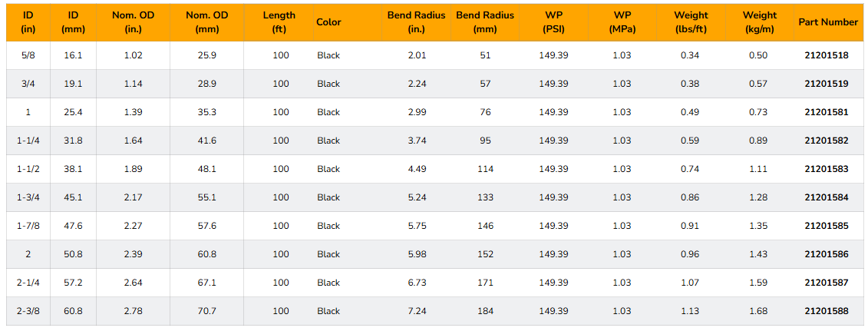Select part number 21201582
The height and width of the screenshot is (331, 868).
click(x=827, y=141)
